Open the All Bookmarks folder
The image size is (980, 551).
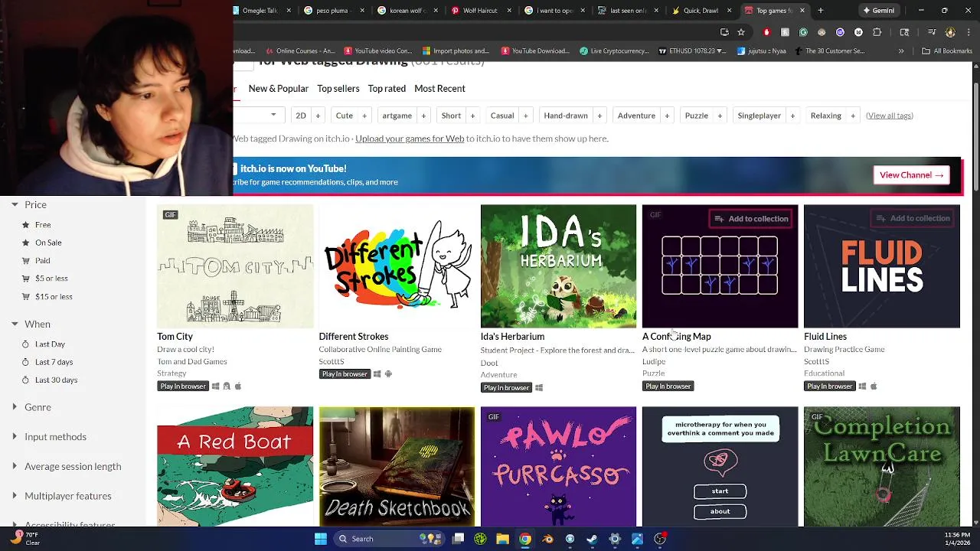point(947,51)
